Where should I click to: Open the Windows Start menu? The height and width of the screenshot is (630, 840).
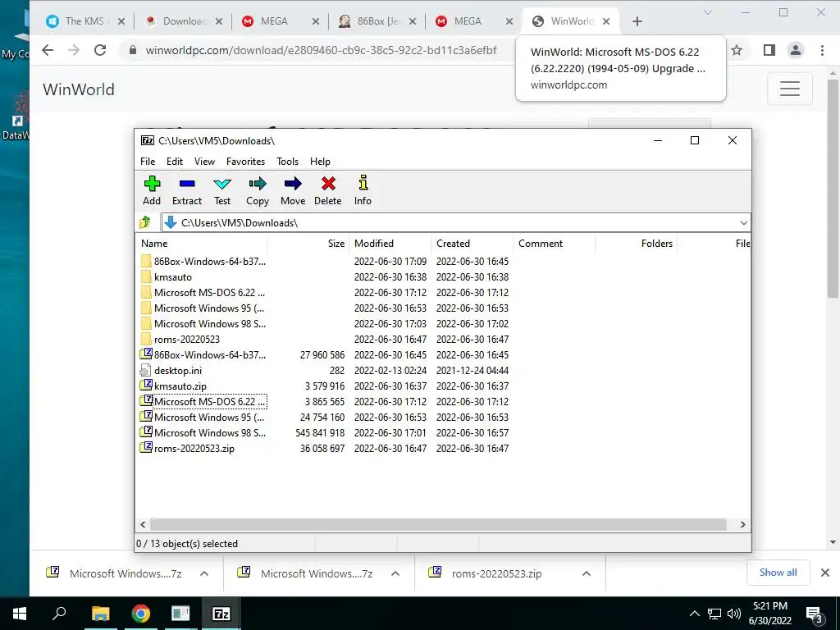click(20, 614)
